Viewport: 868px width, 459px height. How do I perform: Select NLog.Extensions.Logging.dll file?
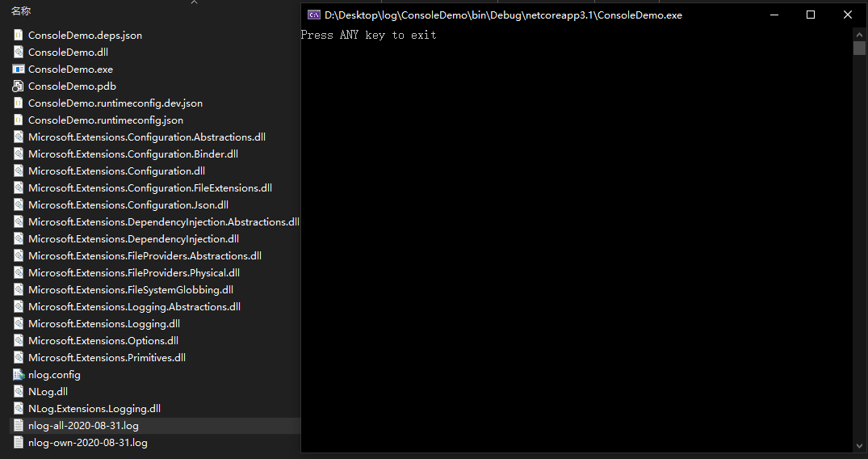pyautogui.click(x=94, y=408)
